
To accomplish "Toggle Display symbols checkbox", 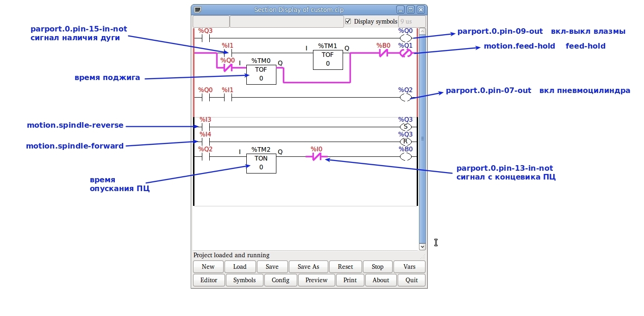I will 348,21.
